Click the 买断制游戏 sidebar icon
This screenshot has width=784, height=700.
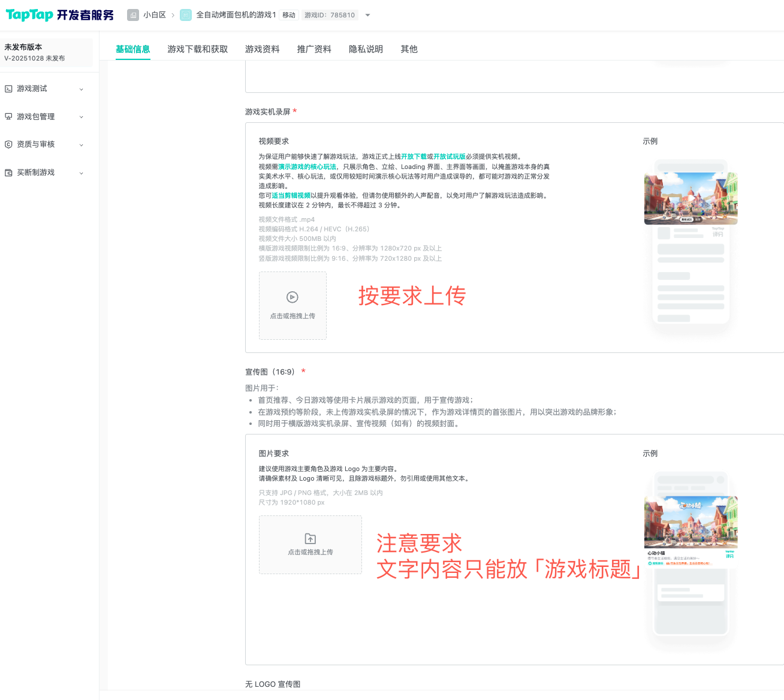8,173
